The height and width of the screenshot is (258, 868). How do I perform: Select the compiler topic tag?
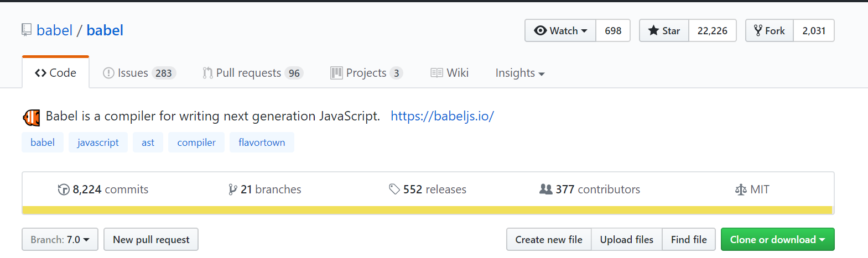(x=196, y=143)
